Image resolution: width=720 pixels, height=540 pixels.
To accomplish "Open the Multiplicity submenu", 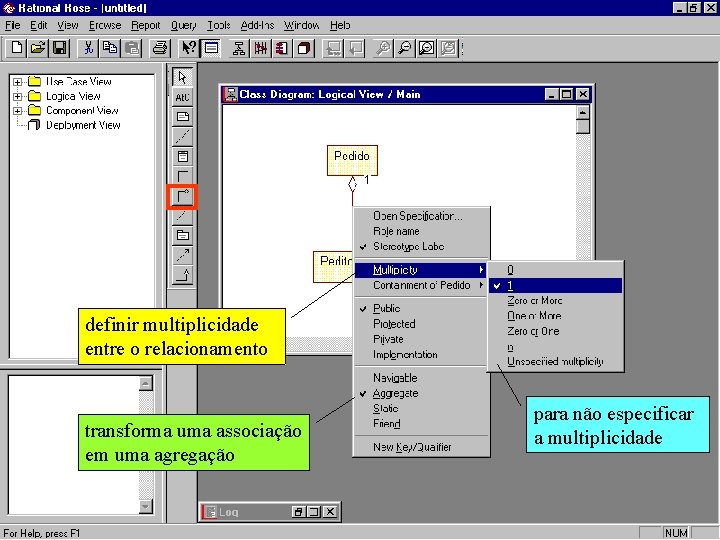I will (420, 270).
